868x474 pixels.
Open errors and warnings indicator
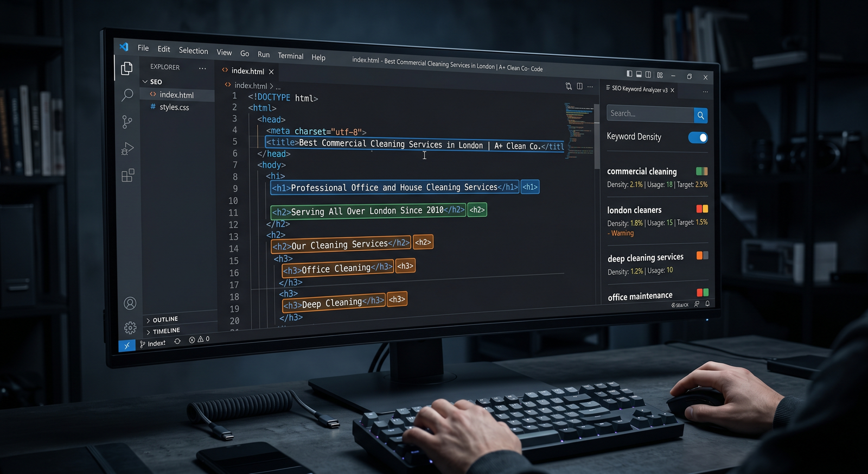click(x=199, y=339)
